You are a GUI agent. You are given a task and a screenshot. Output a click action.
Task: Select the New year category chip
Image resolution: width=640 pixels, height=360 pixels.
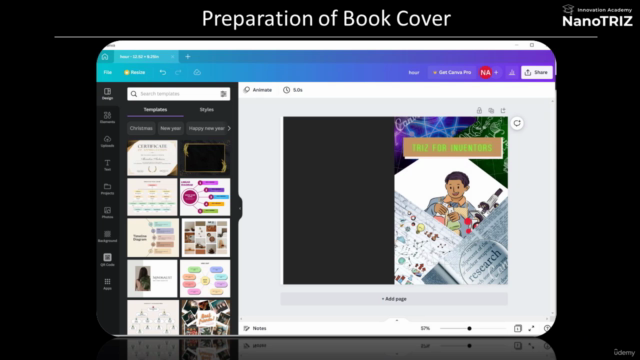pos(171,128)
